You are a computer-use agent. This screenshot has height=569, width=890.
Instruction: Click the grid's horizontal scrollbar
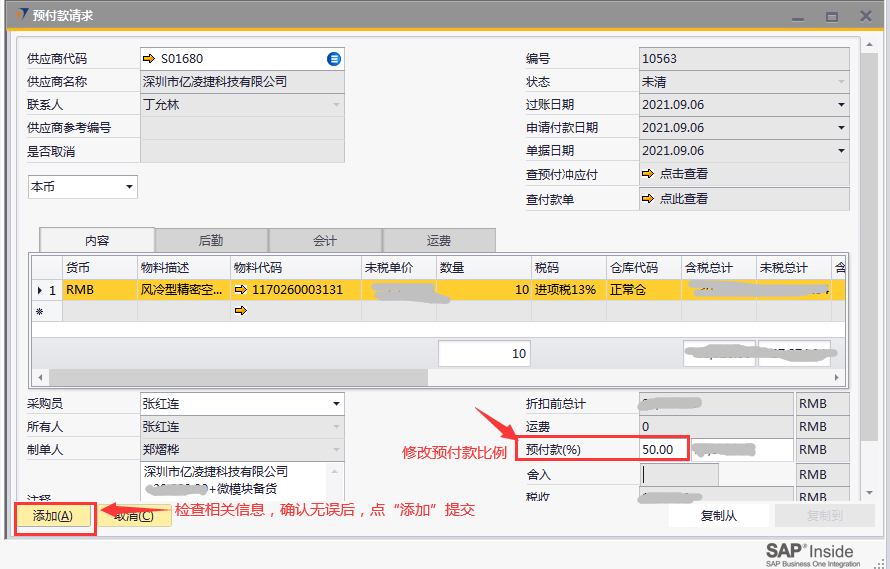pyautogui.click(x=400, y=378)
